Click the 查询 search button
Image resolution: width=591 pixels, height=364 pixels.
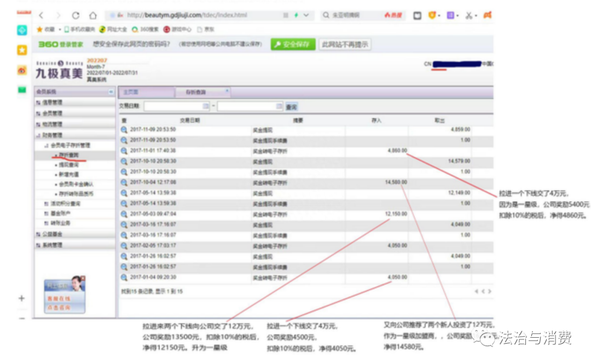(291, 107)
